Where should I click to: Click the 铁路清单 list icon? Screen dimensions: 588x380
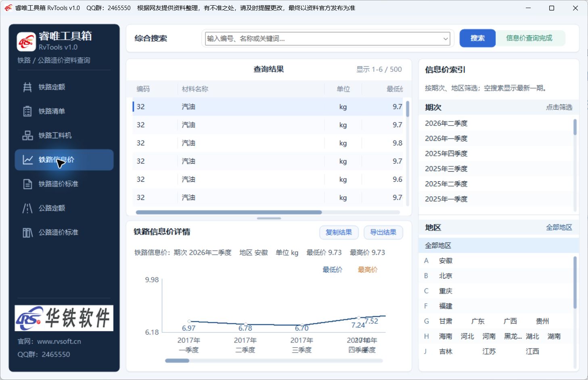[x=27, y=111]
